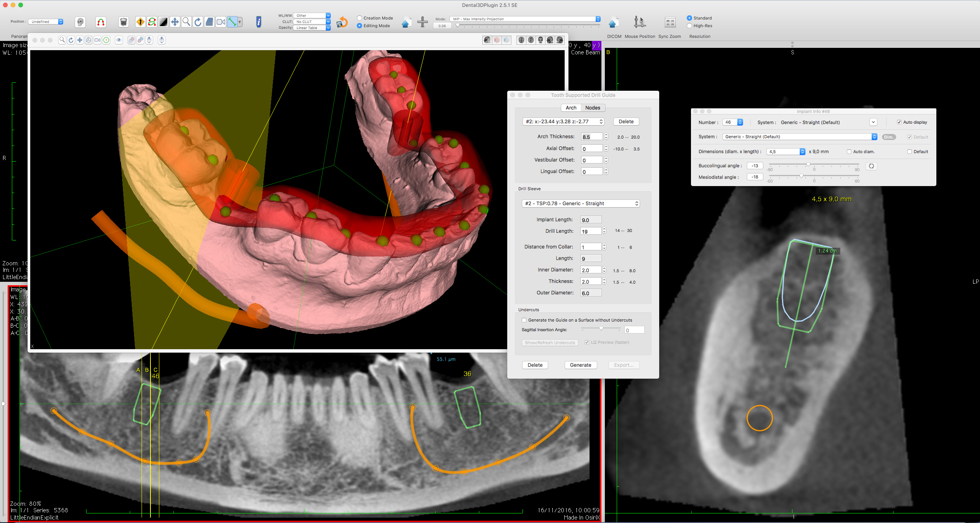Select the move/pan arrows tool in main toolbar
This screenshot has width=980, height=523.
175,22
